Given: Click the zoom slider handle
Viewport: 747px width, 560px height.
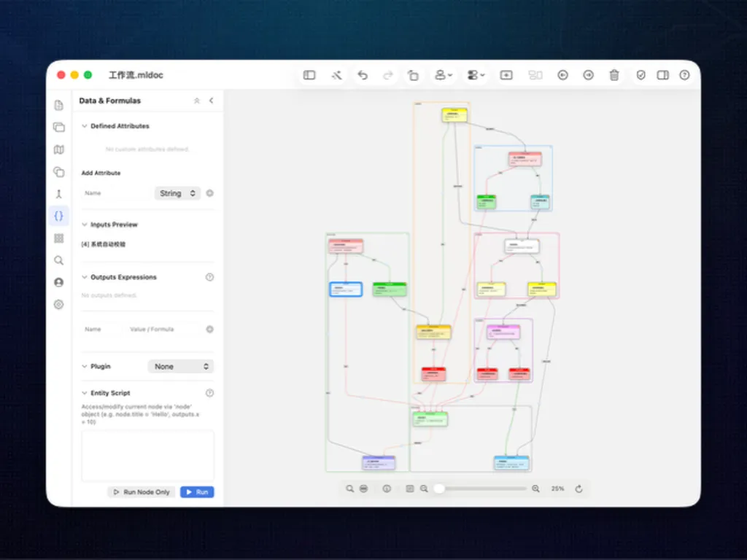Looking at the screenshot, I should (439, 489).
